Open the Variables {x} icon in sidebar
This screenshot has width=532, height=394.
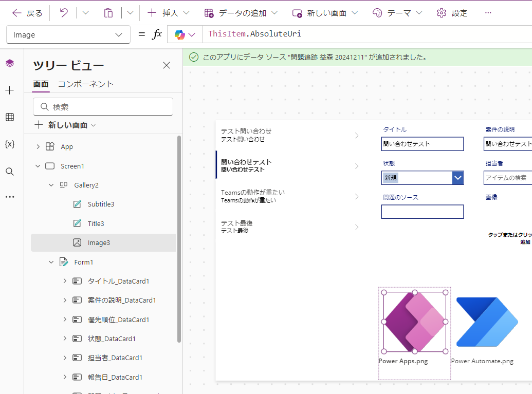click(x=10, y=144)
